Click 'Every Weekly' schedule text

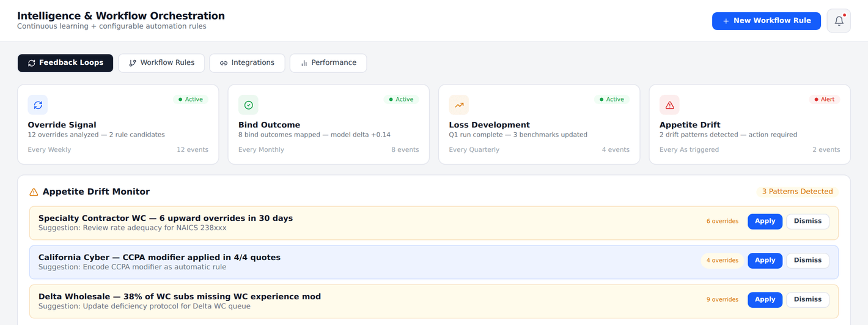tap(50, 150)
